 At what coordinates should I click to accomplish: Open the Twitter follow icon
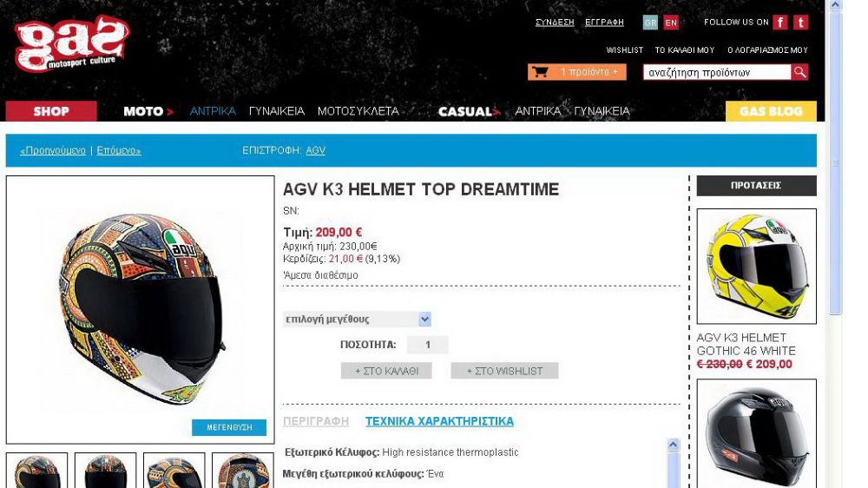coord(801,23)
